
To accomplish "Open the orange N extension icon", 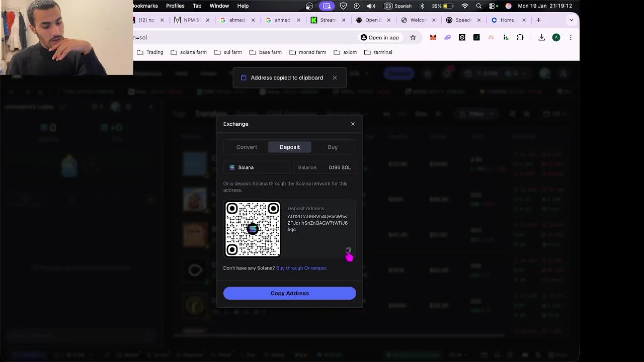I will pyautogui.click(x=491, y=37).
